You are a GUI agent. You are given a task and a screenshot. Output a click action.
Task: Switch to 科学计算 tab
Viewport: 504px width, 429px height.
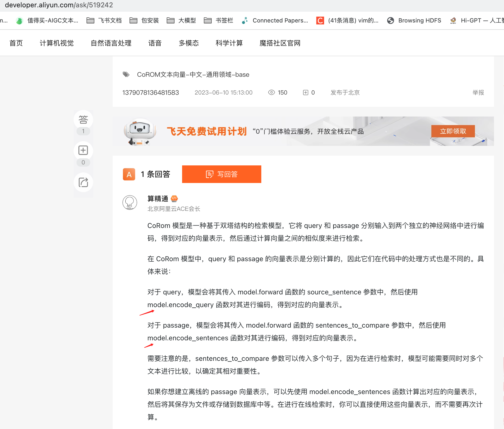coord(229,43)
